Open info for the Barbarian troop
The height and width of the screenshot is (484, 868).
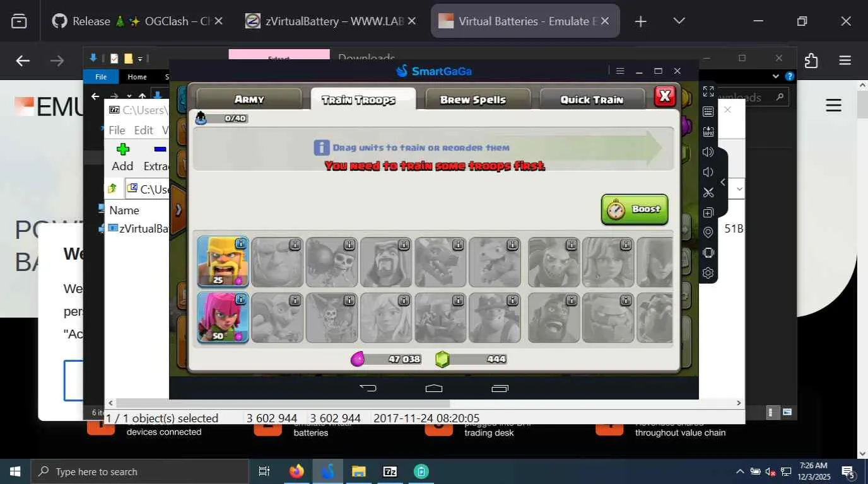click(240, 244)
